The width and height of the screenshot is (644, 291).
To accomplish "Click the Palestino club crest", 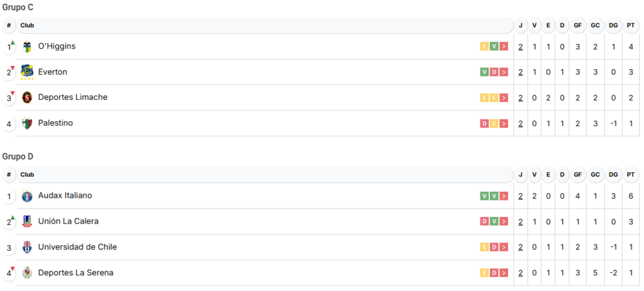I will pyautogui.click(x=27, y=123).
